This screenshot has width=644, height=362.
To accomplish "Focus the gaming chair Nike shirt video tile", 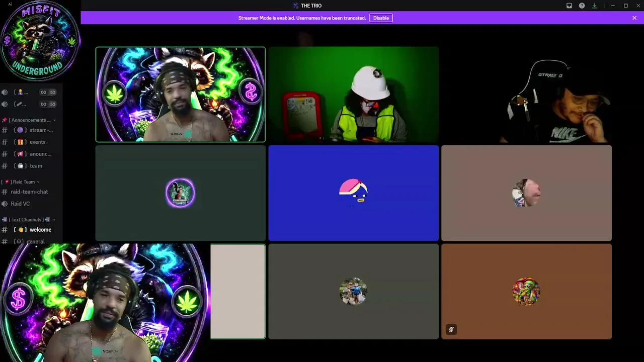I will click(526, 95).
